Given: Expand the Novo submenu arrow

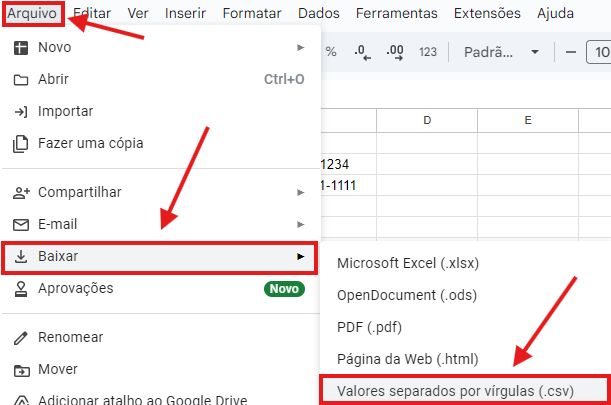Looking at the screenshot, I should [x=300, y=48].
